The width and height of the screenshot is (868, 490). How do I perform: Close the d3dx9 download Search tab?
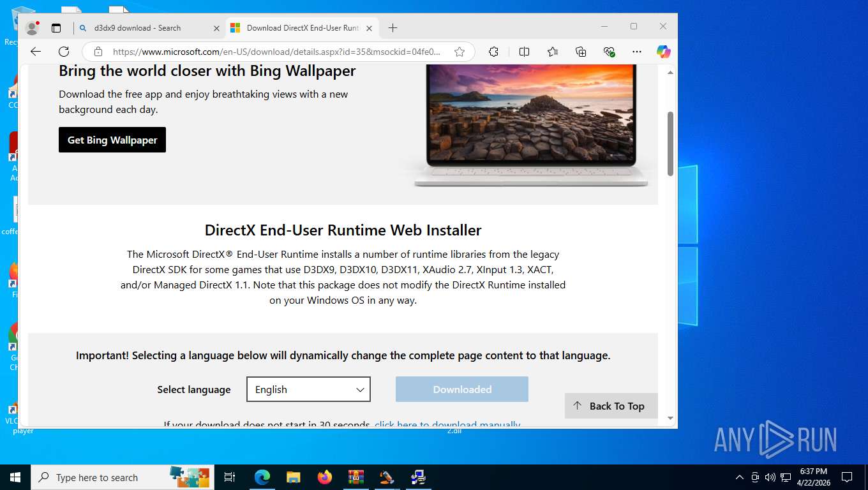coord(216,28)
